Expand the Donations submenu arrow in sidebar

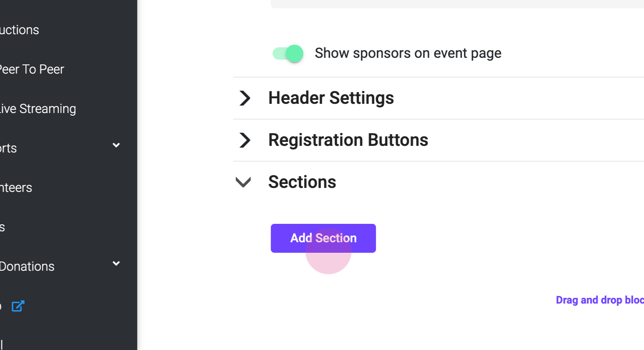[116, 264]
